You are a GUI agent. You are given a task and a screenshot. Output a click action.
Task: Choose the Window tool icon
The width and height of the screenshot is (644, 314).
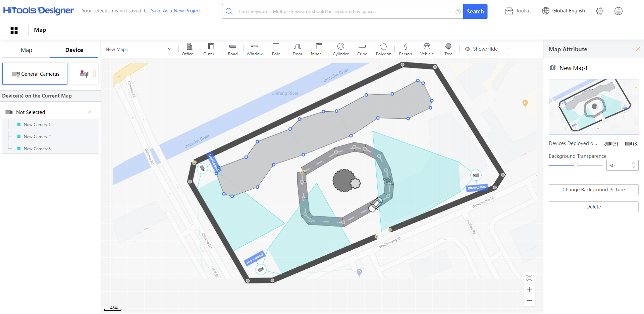(x=254, y=49)
